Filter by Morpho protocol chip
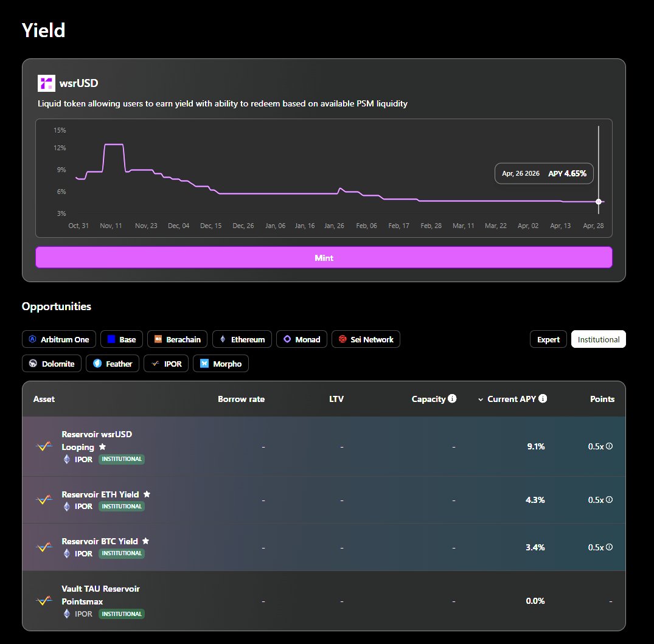Screen dimensions: 654x644 (x=221, y=364)
